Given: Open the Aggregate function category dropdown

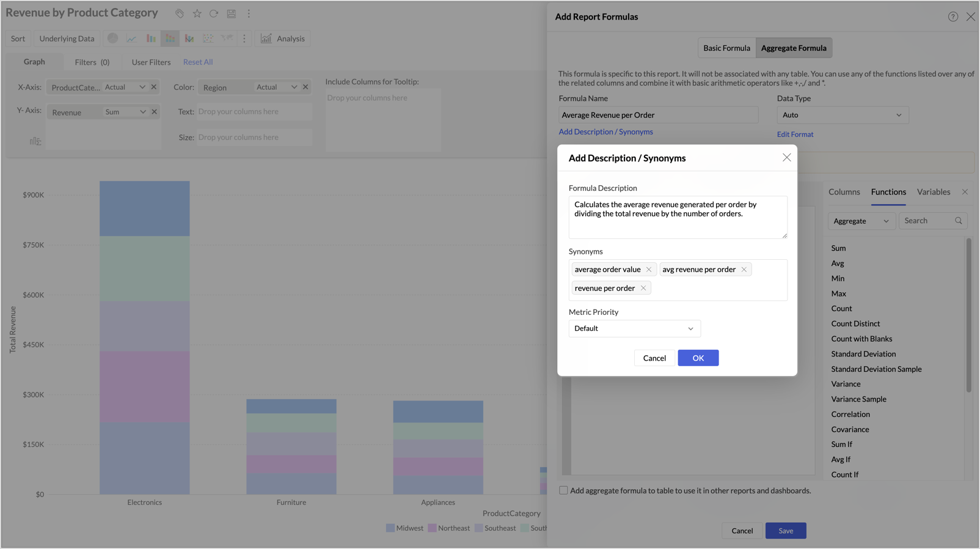Looking at the screenshot, I should tap(861, 221).
